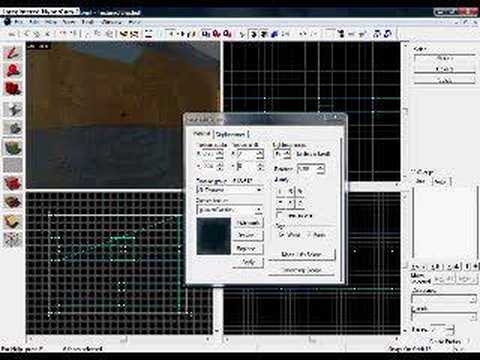This screenshot has width=480, height=360.
Task: Select the Entity tool in the left toolbar
Action: tap(13, 109)
